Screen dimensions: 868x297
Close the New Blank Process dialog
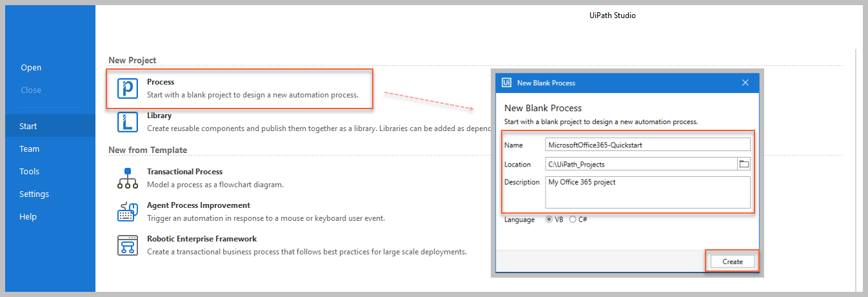coord(745,83)
